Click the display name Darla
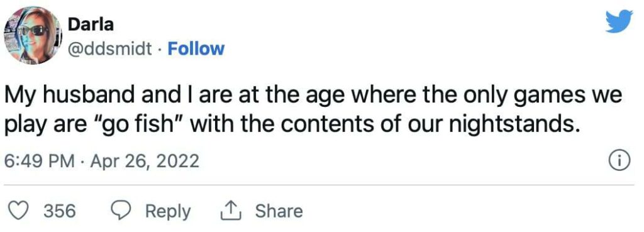 click(x=91, y=25)
